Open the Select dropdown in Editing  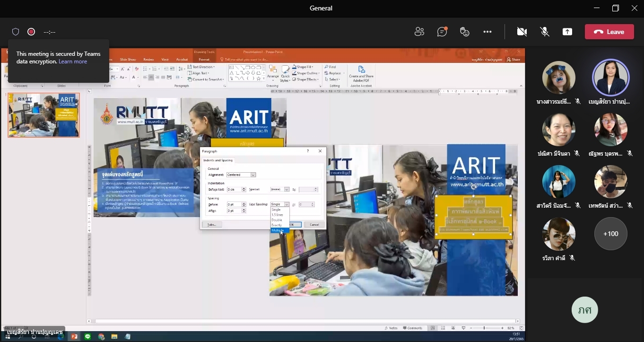333,79
